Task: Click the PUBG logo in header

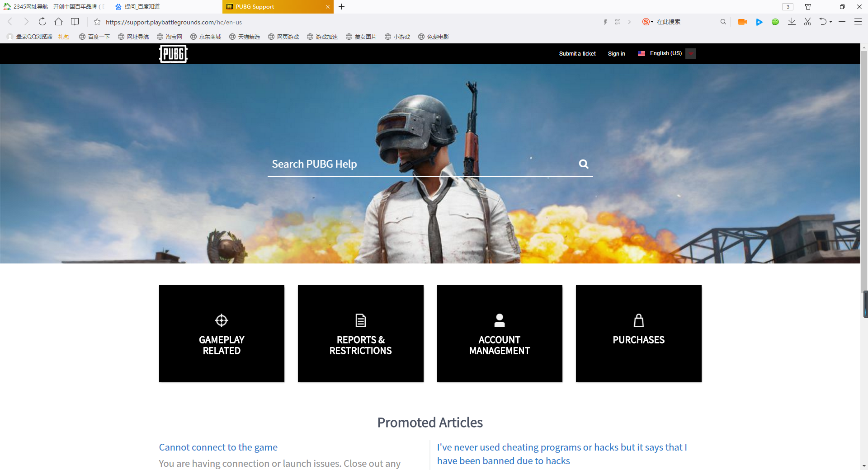Action: [173, 54]
